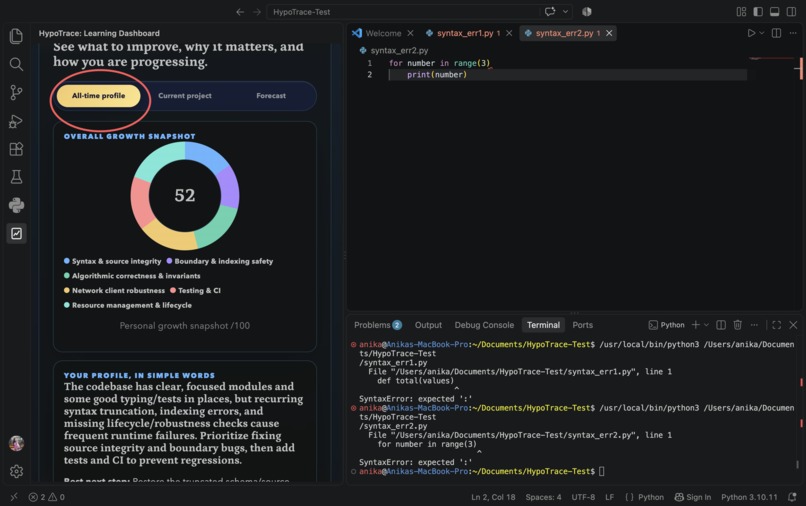The height and width of the screenshot is (506, 806).
Task: Open terminal panel More Actions
Action: tap(754, 325)
